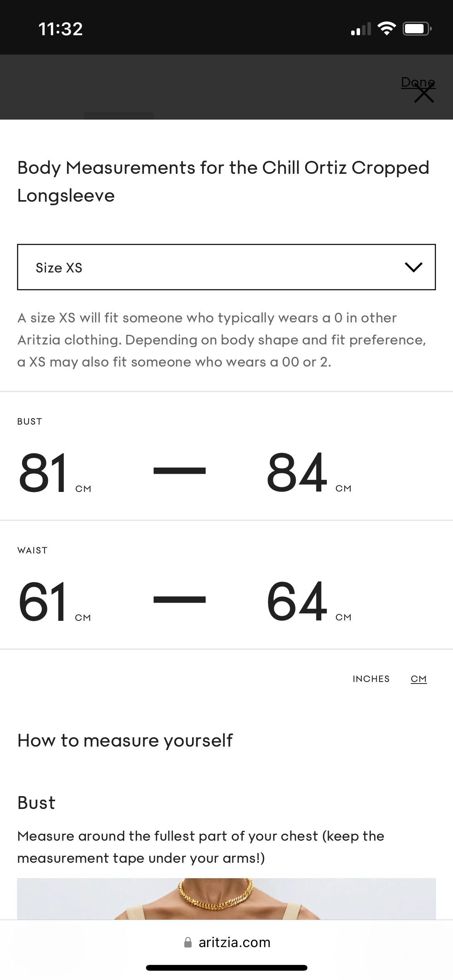The image size is (453, 980).
Task: Tap the Body Measurements title text
Action: pos(223,182)
